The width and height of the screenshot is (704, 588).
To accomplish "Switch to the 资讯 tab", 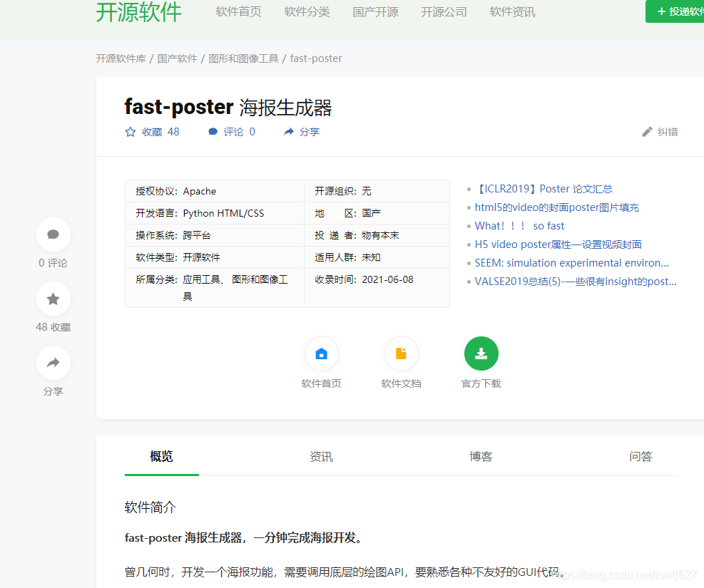I will coord(322,457).
